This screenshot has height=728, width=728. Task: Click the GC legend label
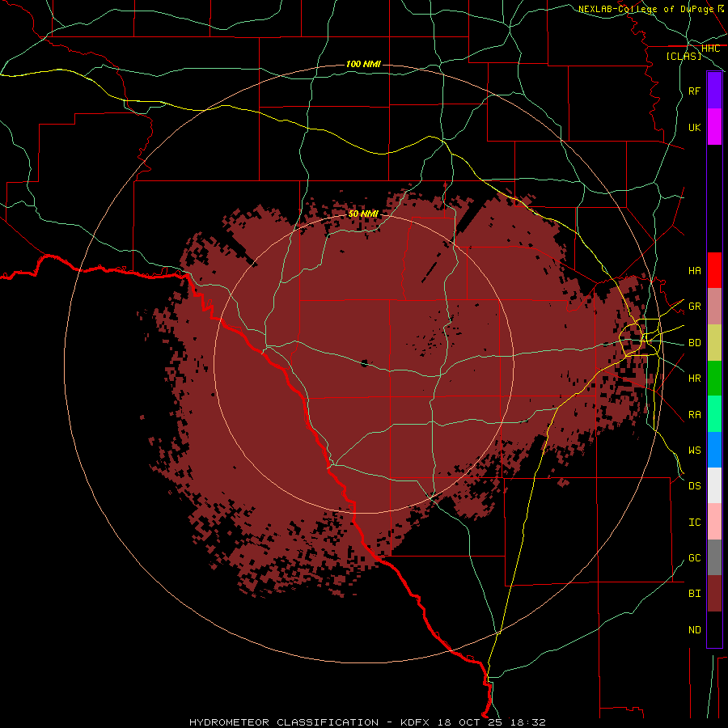695,558
